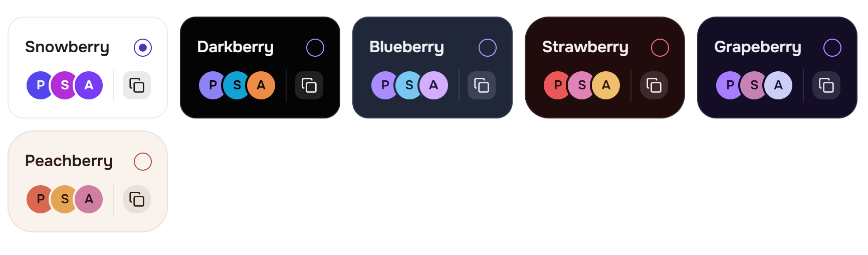Copy the Darkberry theme

(x=309, y=85)
